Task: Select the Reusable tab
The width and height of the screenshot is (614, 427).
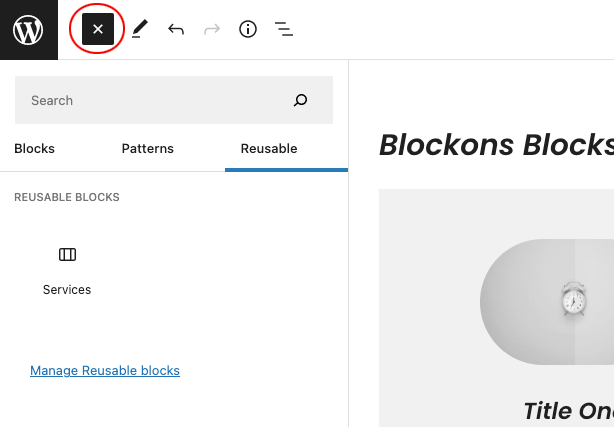Action: click(x=269, y=149)
